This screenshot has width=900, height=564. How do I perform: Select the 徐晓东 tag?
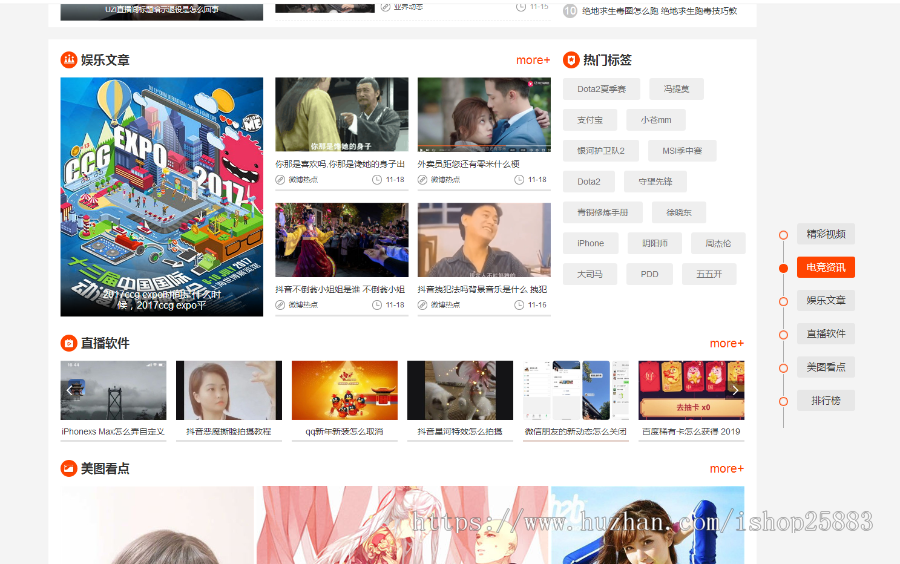[x=678, y=213]
